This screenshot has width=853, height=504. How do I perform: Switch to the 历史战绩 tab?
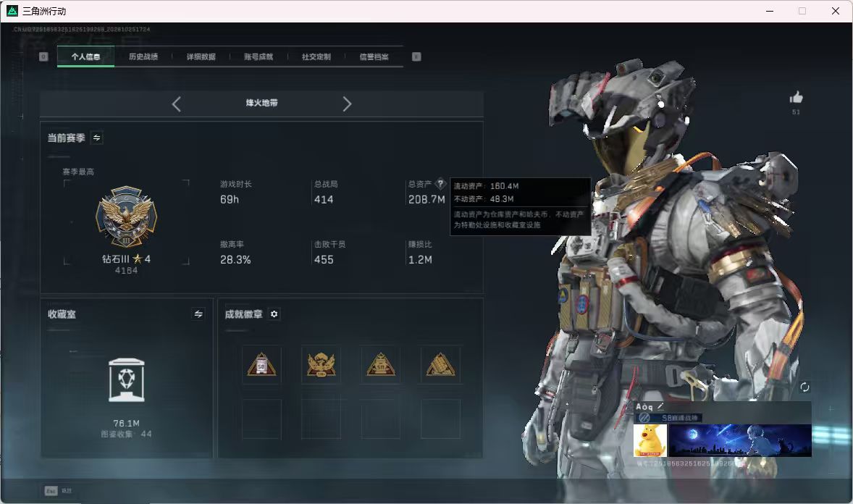143,56
